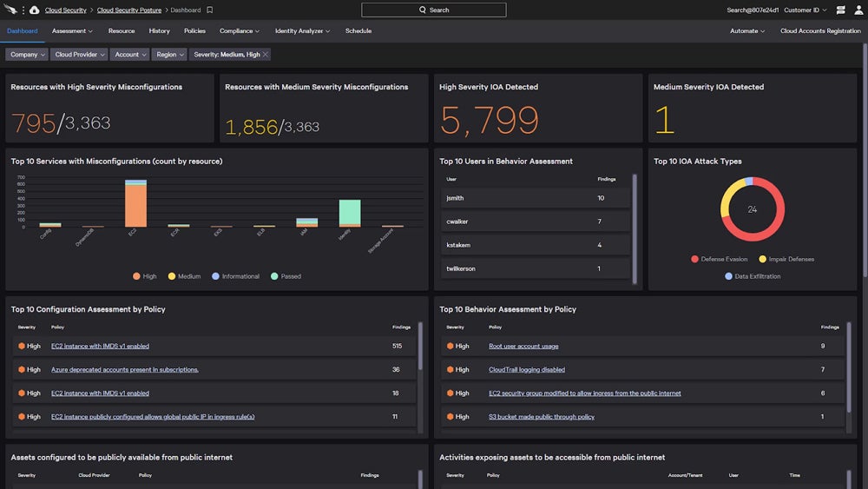Toggle the Defense Evasion legend entry
The height and width of the screenshot is (489, 868).
click(x=719, y=259)
